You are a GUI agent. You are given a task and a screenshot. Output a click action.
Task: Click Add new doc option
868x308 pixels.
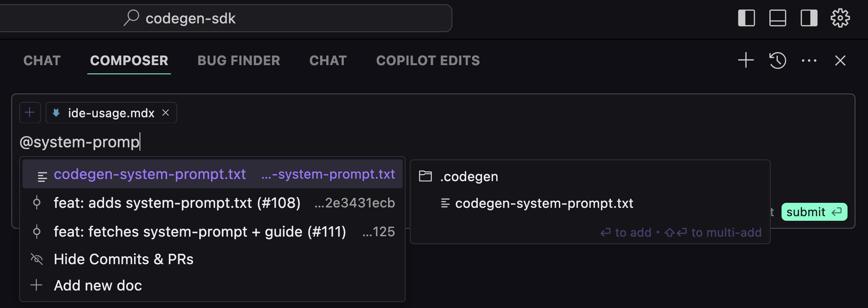click(x=213, y=285)
